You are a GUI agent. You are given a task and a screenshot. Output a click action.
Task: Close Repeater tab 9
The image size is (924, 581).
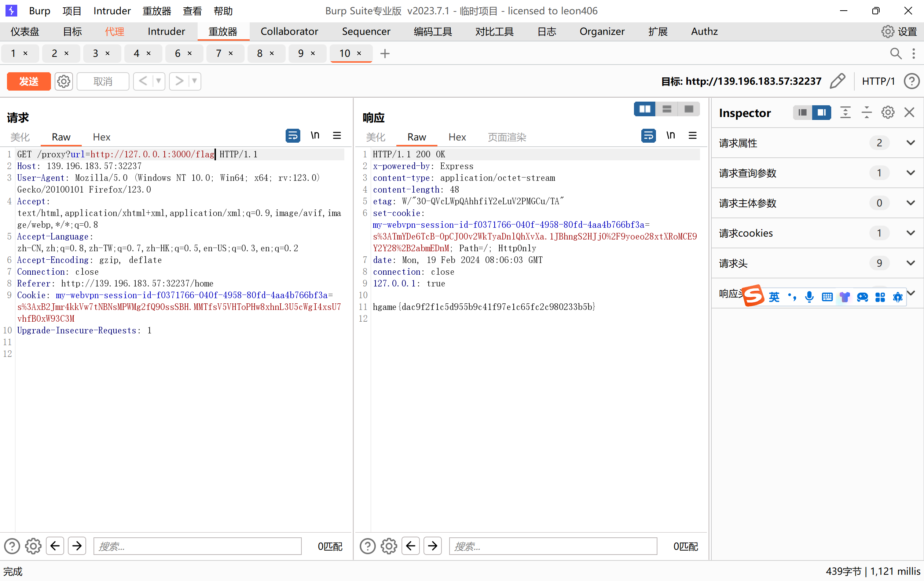(x=313, y=53)
